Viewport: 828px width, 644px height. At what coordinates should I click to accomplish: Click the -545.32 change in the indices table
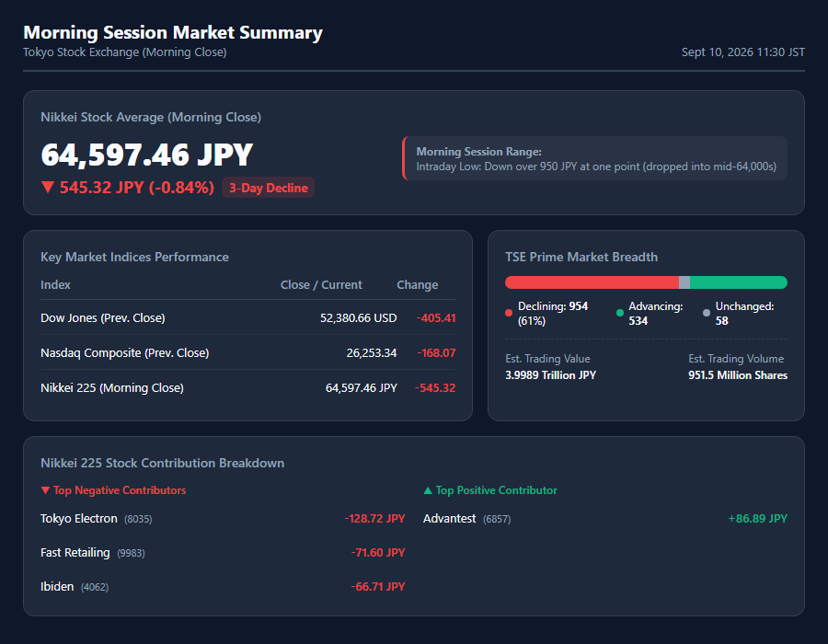click(435, 388)
